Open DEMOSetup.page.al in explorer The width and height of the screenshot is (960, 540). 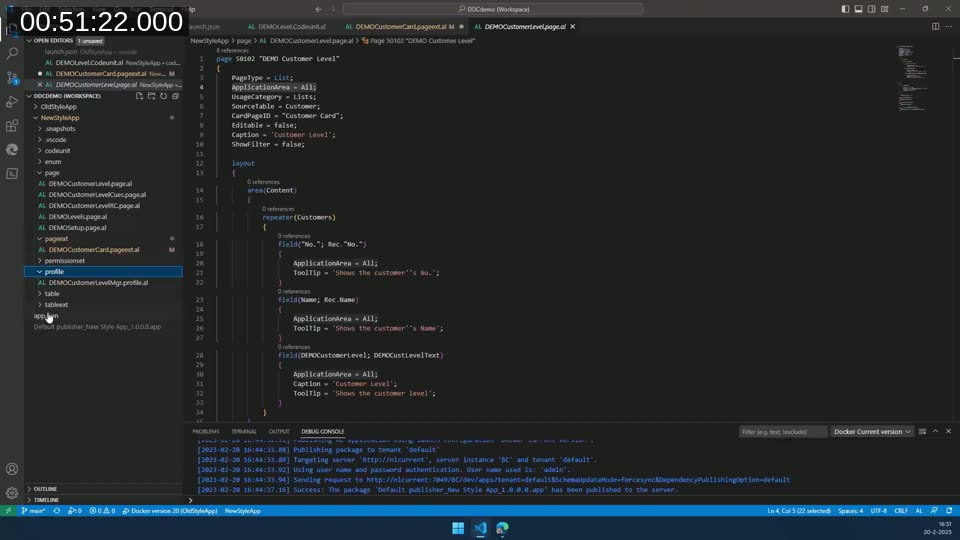[x=77, y=228]
